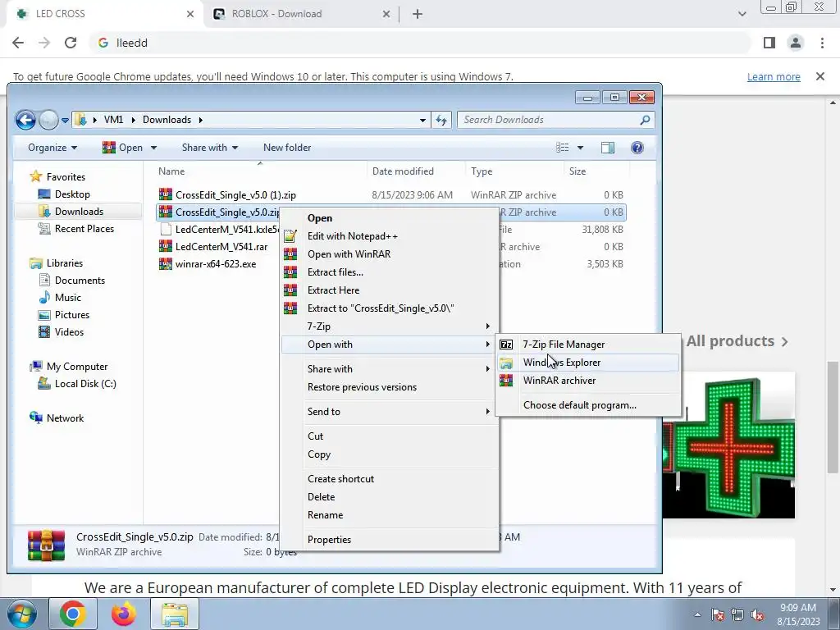Open recent locations dropdown beside nav arrows
The height and width of the screenshot is (630, 840).
(65, 121)
